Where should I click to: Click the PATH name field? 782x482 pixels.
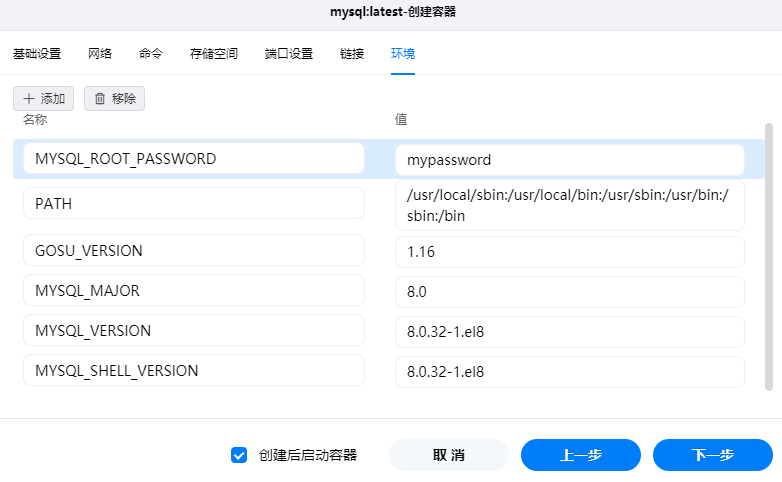tap(194, 203)
